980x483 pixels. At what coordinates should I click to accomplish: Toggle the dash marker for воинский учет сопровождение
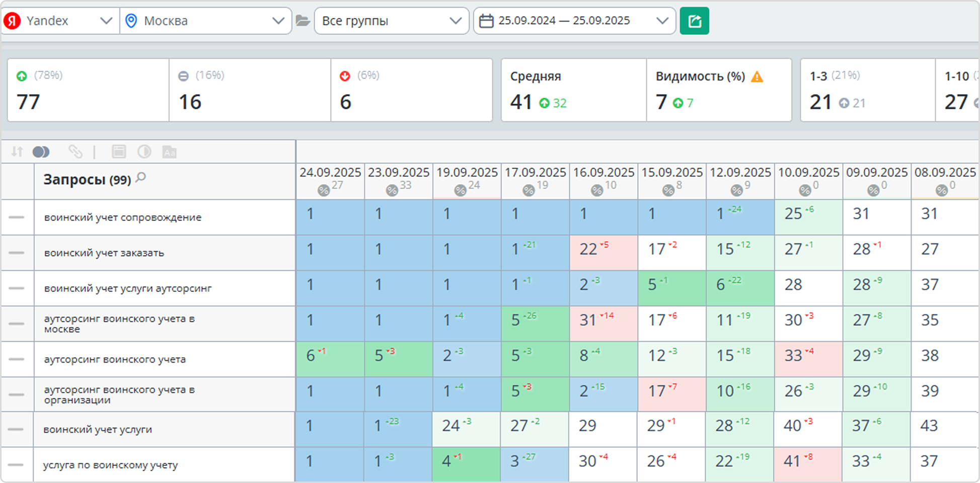coord(17,217)
